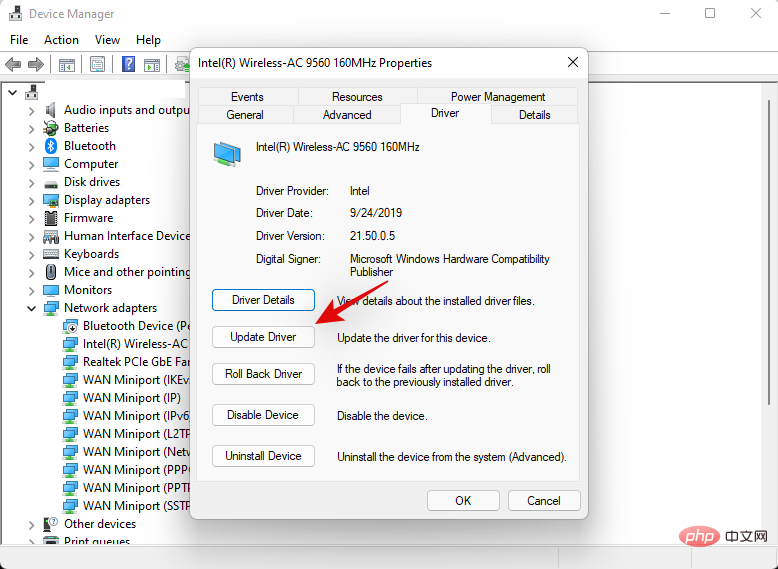
Task: Expand the Keyboards node
Action: click(x=32, y=255)
